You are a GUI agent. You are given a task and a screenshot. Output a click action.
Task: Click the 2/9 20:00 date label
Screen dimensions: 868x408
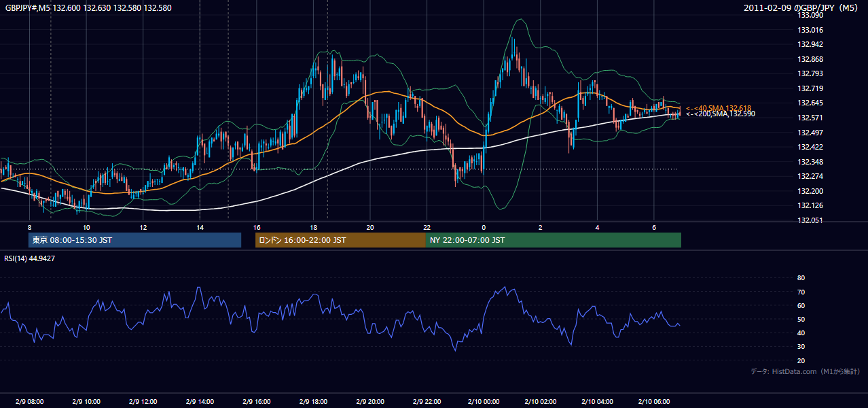coord(370,402)
